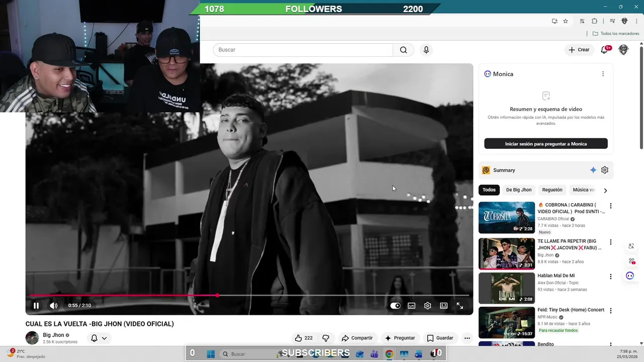644x362 pixels.
Task: Open the player settings gear
Action: point(428,306)
